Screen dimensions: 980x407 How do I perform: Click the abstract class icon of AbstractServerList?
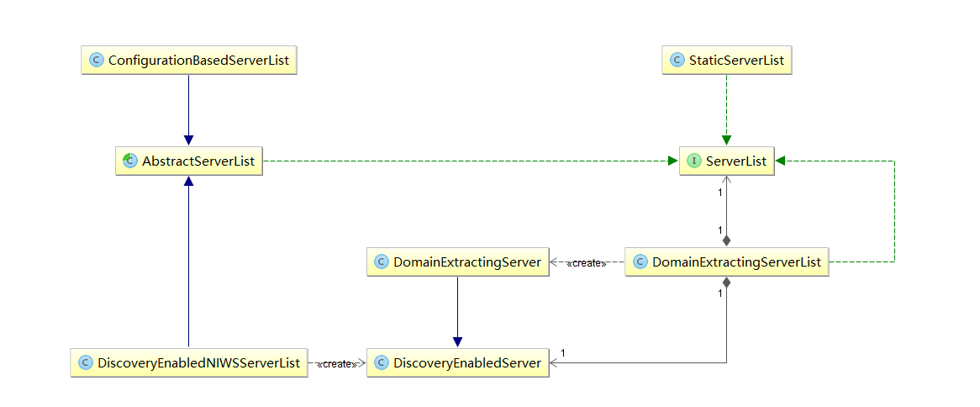coord(130,161)
